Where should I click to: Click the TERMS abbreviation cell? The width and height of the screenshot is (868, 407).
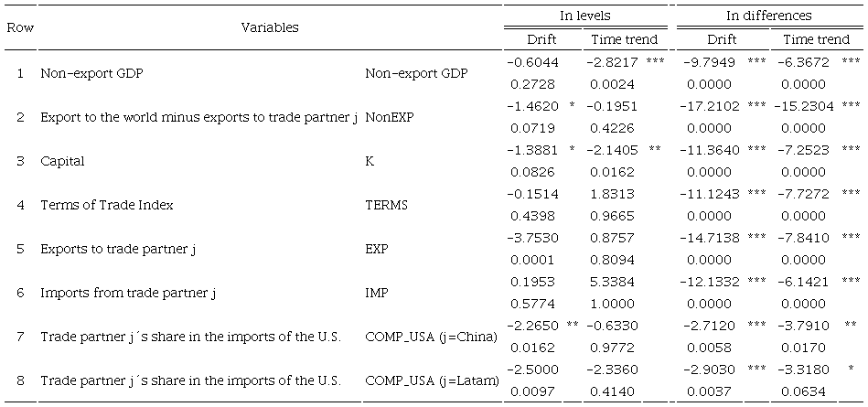point(384,205)
